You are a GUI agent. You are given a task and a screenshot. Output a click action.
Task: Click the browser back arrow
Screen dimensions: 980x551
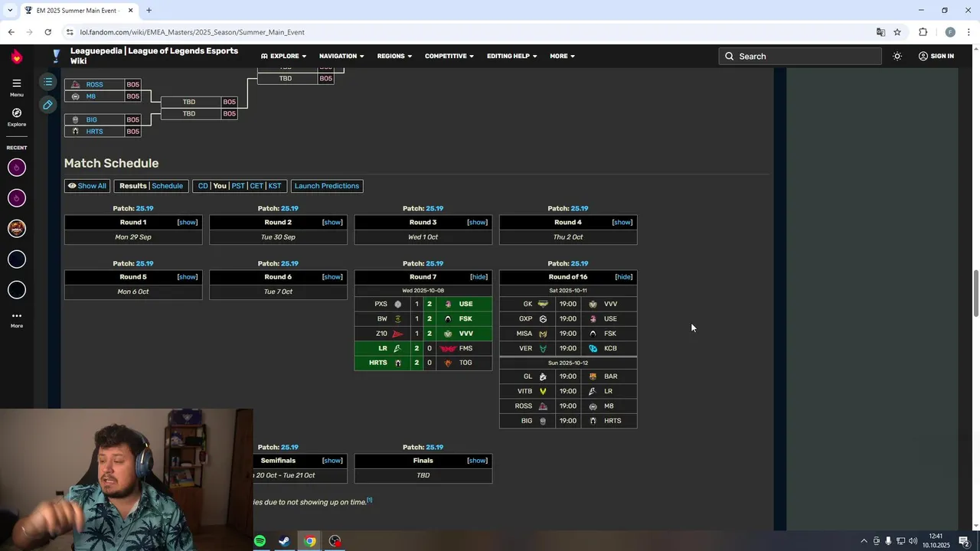[11, 32]
